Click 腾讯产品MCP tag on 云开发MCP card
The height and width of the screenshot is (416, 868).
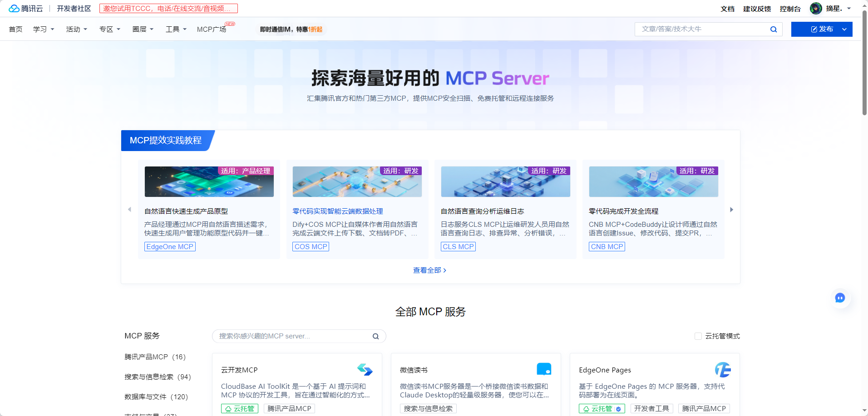pyautogui.click(x=289, y=409)
